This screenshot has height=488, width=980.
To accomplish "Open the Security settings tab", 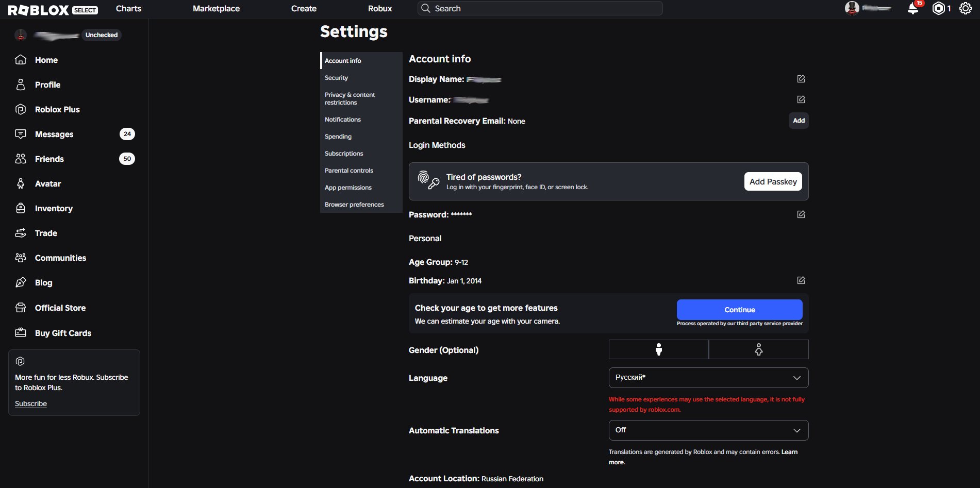I will click(x=361, y=78).
